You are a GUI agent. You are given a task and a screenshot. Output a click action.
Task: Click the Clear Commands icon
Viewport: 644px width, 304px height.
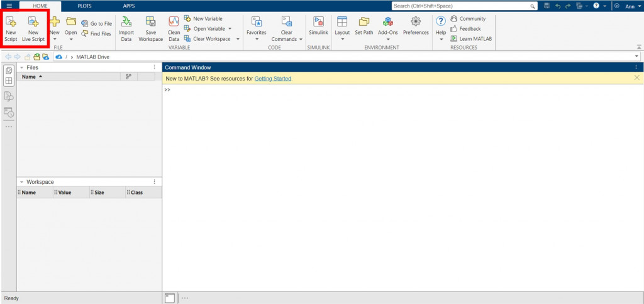coord(287,21)
